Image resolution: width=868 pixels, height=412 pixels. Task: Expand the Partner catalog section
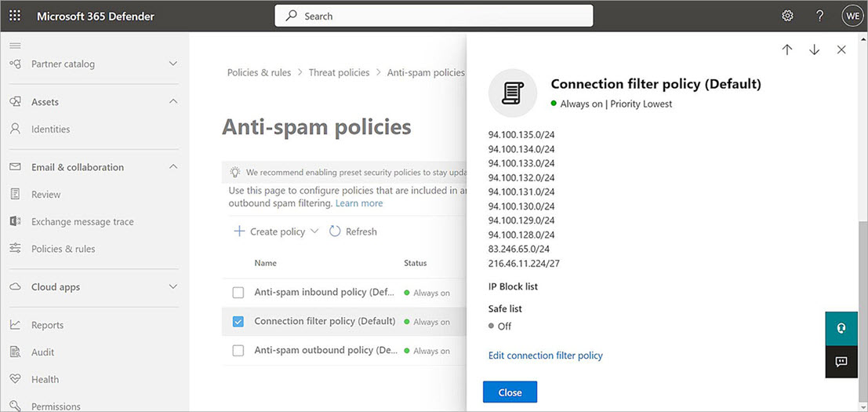tap(173, 64)
